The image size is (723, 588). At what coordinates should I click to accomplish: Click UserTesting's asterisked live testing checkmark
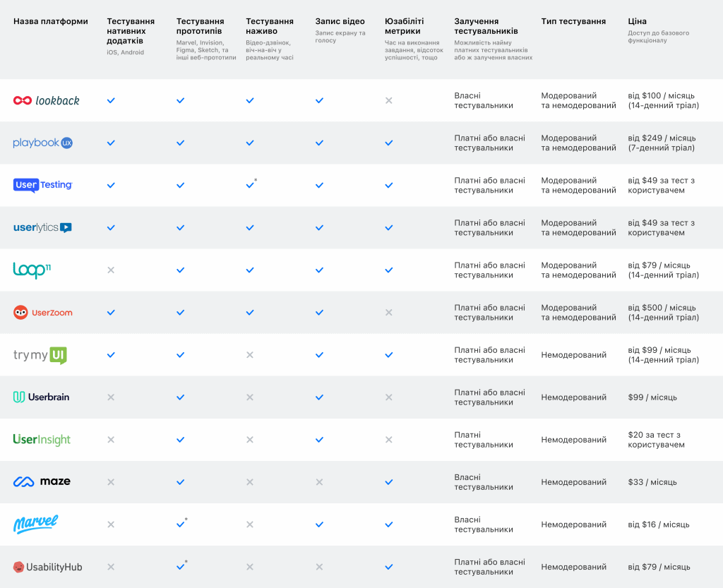(x=251, y=184)
